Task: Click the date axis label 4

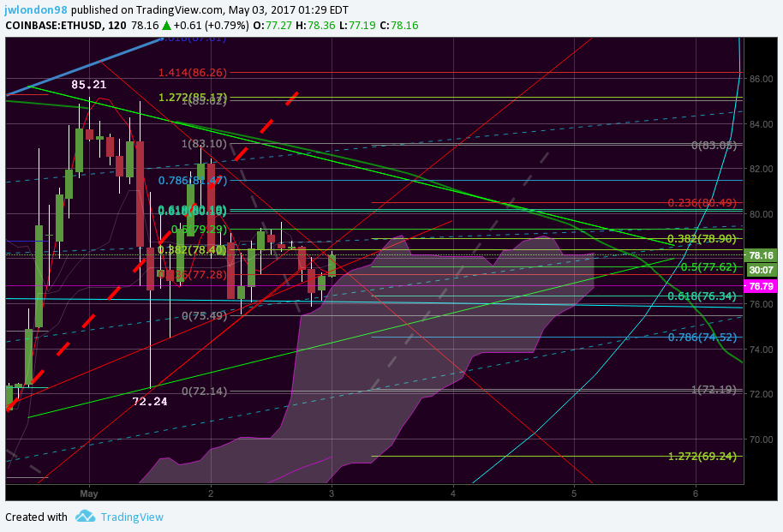Action: click(453, 493)
